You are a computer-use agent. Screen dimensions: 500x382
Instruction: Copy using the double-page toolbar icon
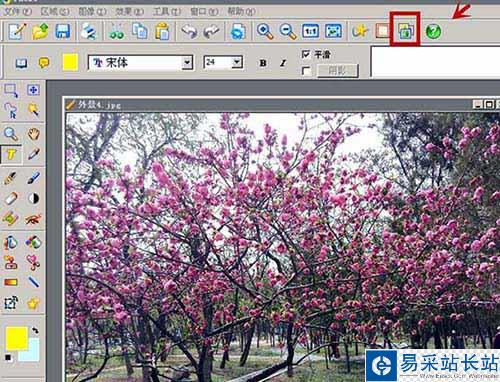(x=140, y=31)
